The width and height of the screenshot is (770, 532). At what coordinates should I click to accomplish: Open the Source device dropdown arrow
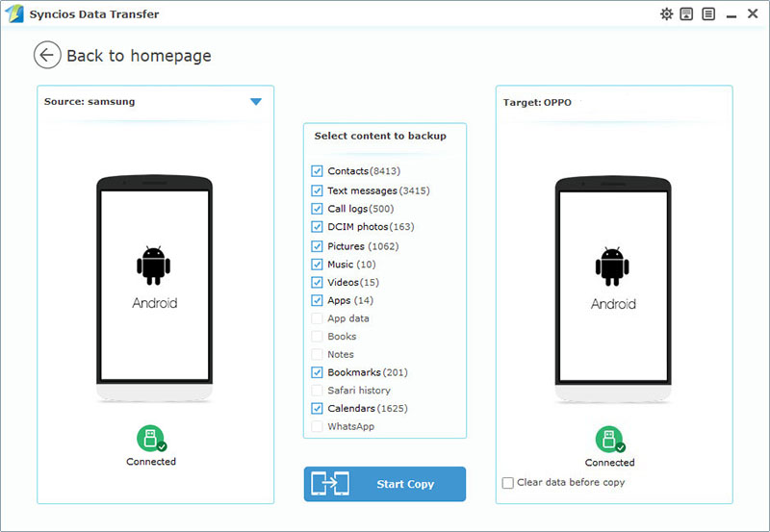coord(256,102)
